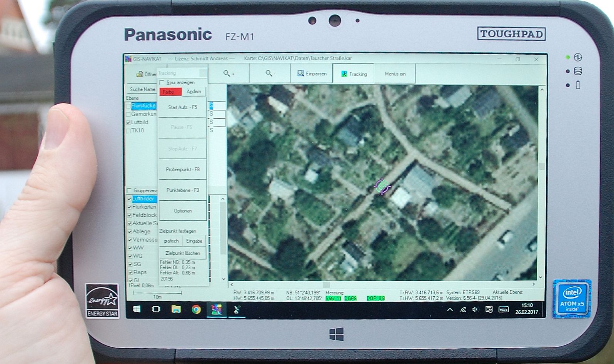Open the GIS-NAVIKAT taskbar icon

click(216, 309)
